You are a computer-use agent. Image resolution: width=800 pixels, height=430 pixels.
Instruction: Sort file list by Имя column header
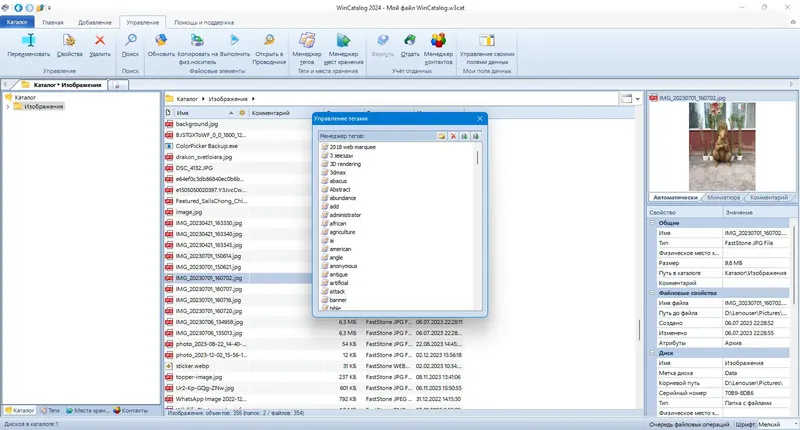pos(204,113)
